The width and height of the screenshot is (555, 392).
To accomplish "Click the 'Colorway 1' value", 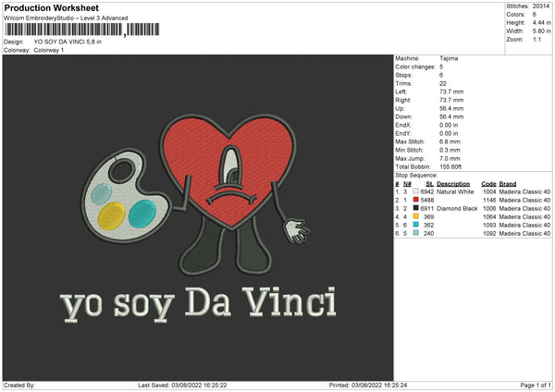I will [49, 50].
